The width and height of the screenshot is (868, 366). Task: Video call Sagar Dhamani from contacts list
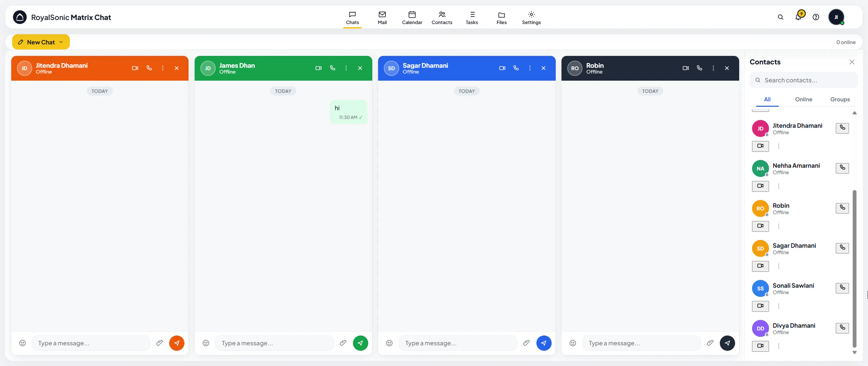coord(760,266)
